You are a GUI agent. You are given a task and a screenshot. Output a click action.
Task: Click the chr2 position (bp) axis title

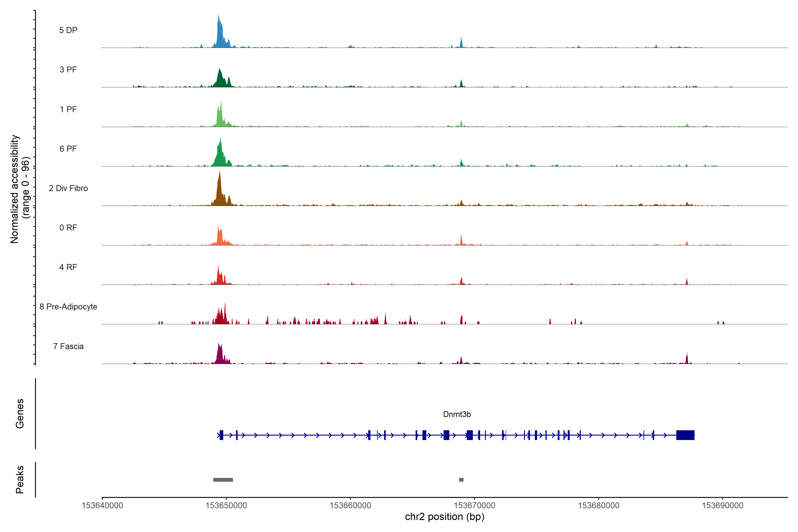[444, 517]
